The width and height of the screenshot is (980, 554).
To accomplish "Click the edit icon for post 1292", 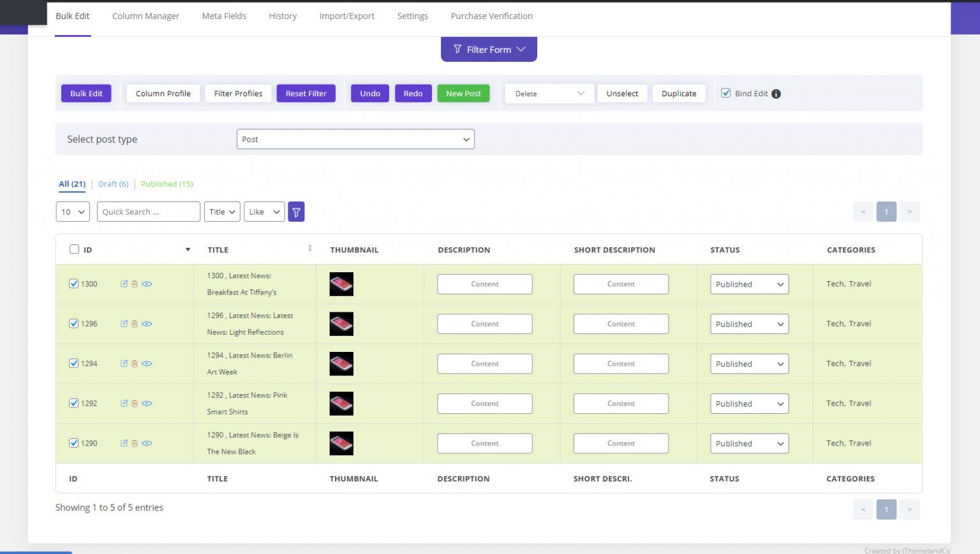I will coord(124,403).
